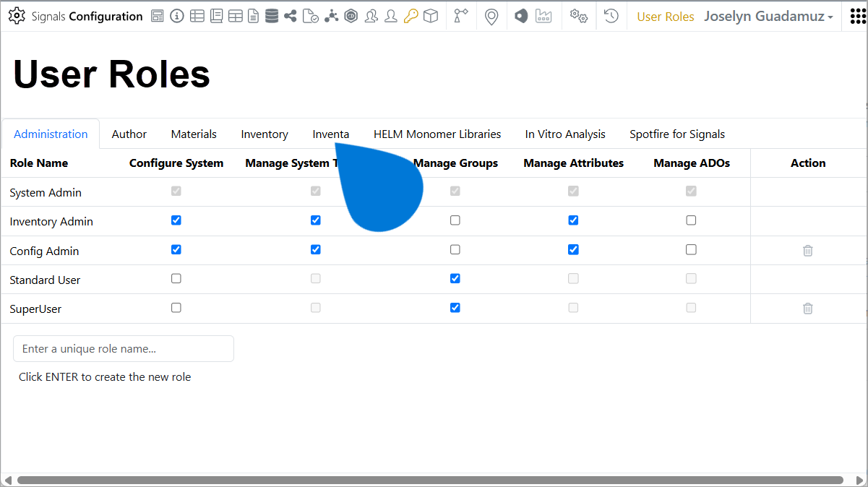Open the database icon in the toolbar

point(272,15)
